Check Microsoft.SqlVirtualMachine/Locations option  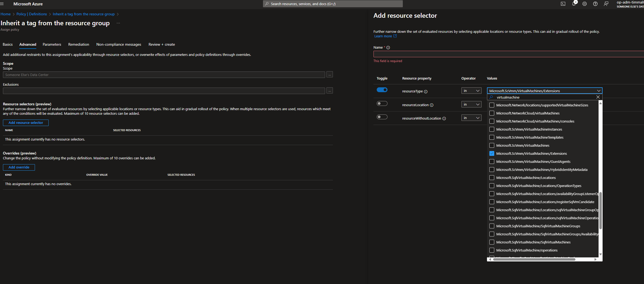(x=492, y=178)
